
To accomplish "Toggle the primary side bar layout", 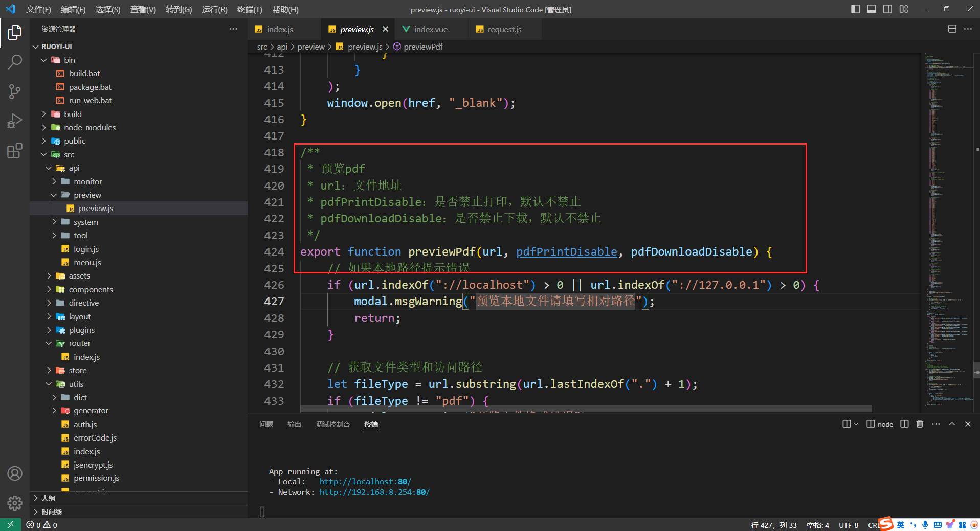I will tap(856, 9).
